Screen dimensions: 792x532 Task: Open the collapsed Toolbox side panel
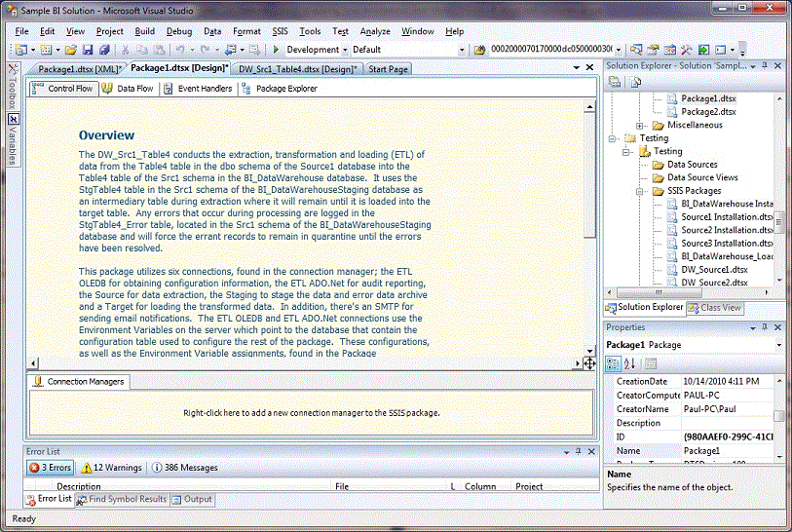tap(13, 86)
